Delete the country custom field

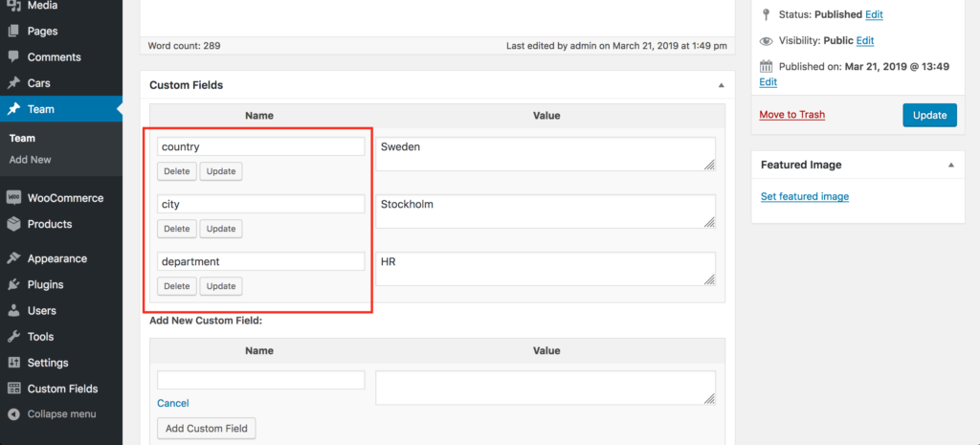click(177, 171)
